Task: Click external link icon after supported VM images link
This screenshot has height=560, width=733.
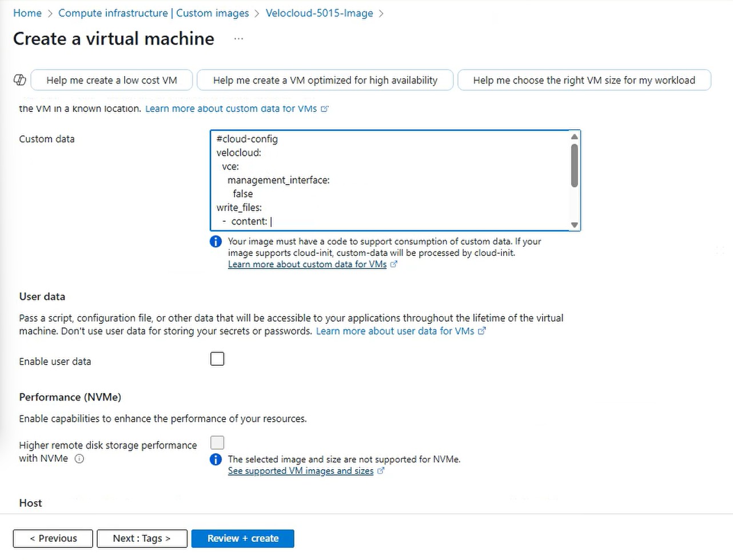Action: [x=381, y=471]
